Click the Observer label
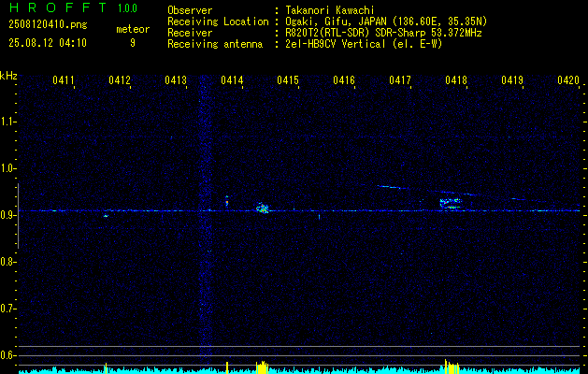The image size is (588, 374). (x=190, y=10)
